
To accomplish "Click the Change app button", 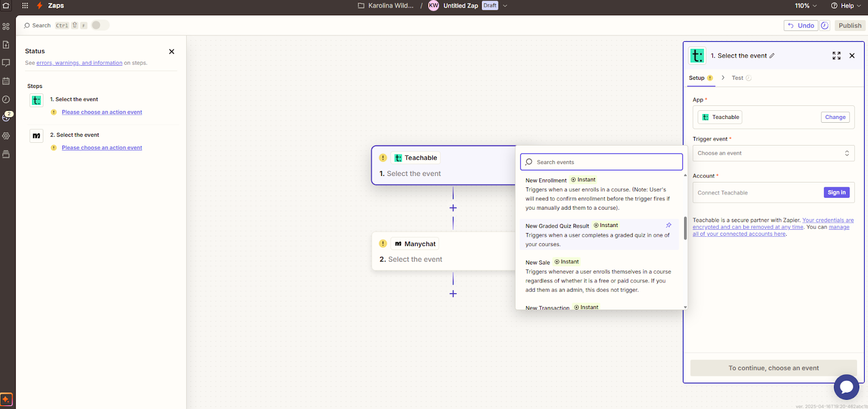I will (835, 117).
